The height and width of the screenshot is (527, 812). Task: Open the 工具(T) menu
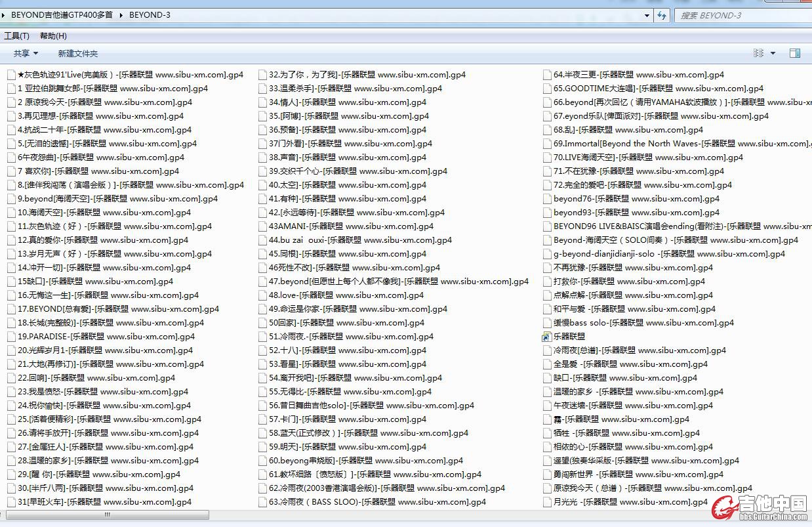click(16, 36)
